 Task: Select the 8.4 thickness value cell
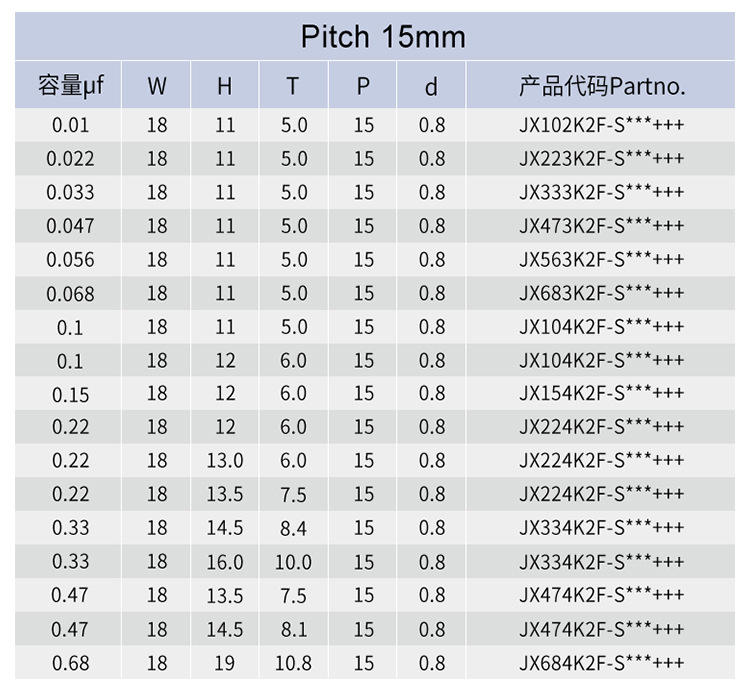tap(293, 528)
